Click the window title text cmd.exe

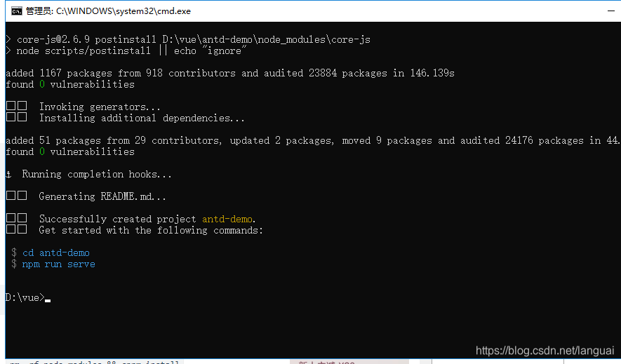point(108,11)
